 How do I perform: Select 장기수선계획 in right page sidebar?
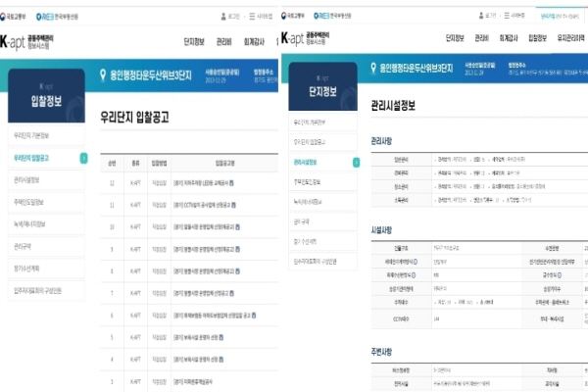[x=322, y=242]
